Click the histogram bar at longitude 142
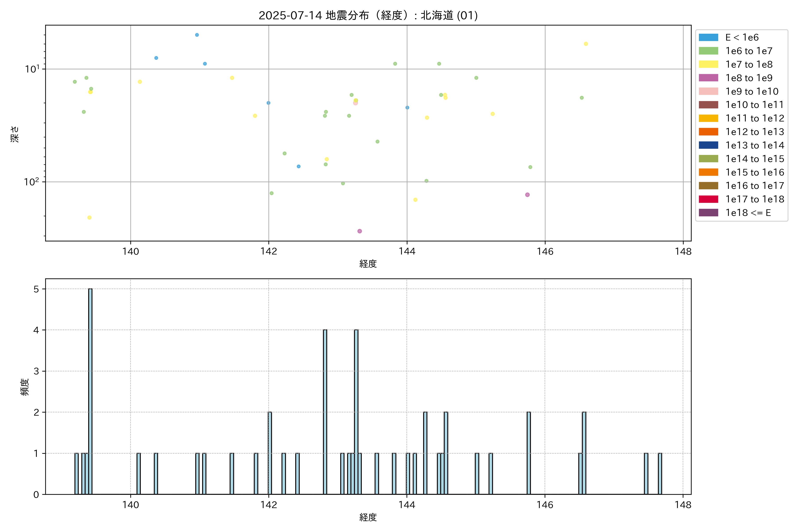 [270, 453]
